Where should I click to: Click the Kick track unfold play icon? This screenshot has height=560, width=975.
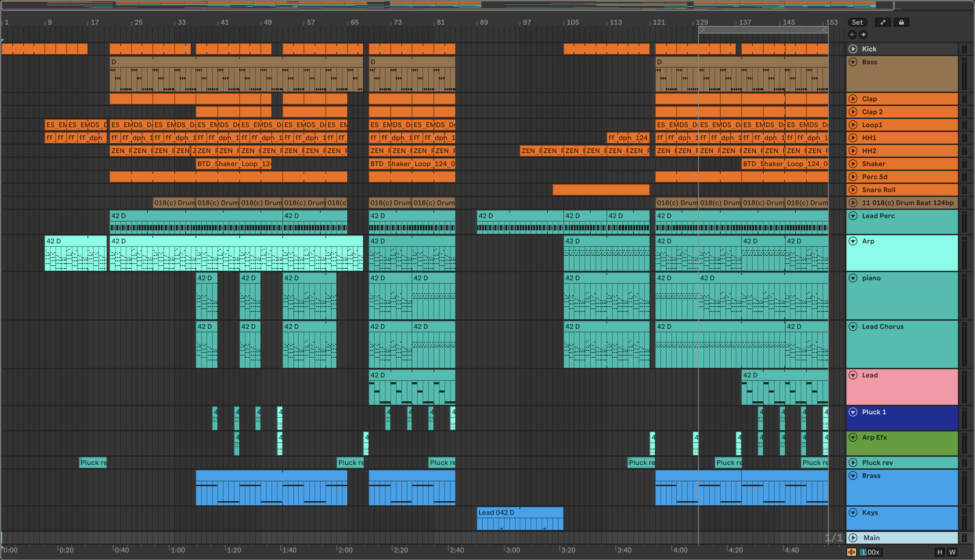(853, 49)
